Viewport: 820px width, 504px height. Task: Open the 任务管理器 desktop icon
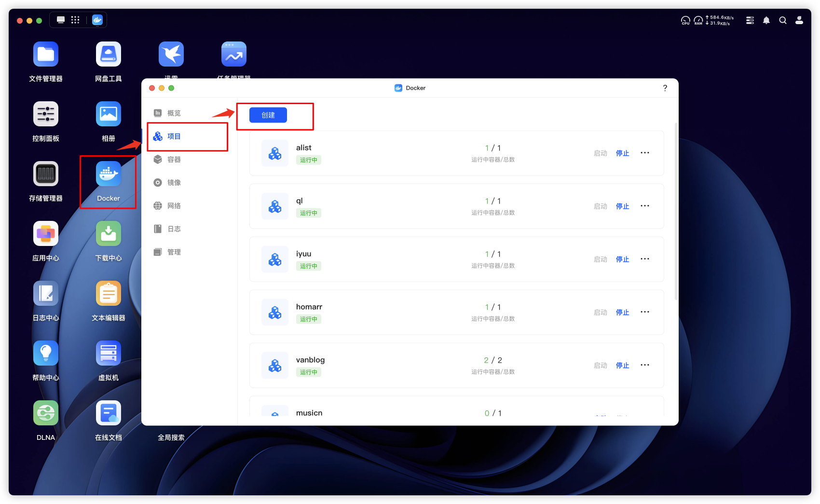click(x=234, y=54)
